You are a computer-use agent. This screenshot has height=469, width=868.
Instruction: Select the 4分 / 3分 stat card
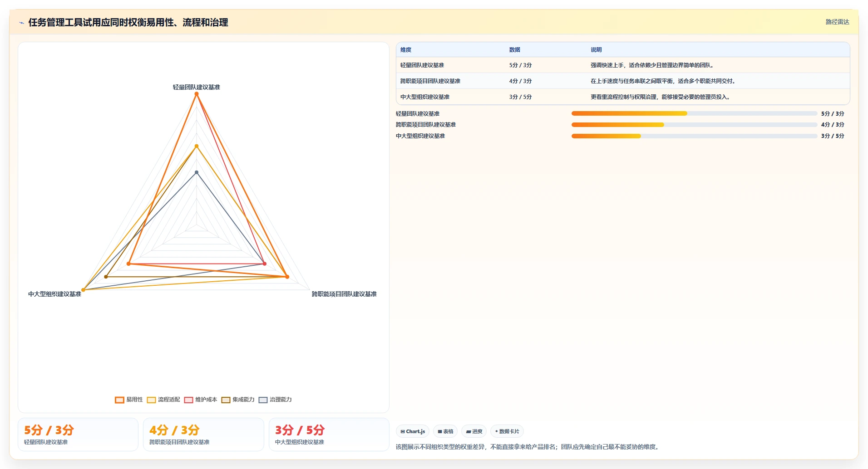[x=203, y=435]
